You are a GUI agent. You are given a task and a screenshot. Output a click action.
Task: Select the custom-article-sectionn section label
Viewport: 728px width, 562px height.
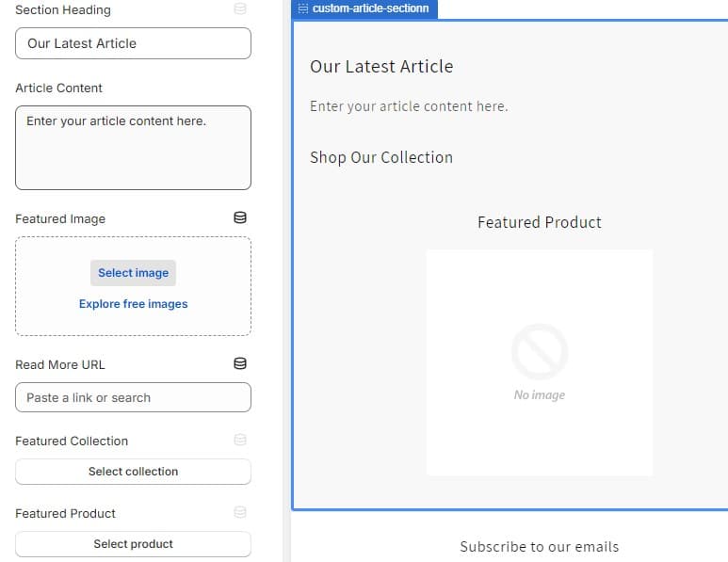(x=369, y=8)
